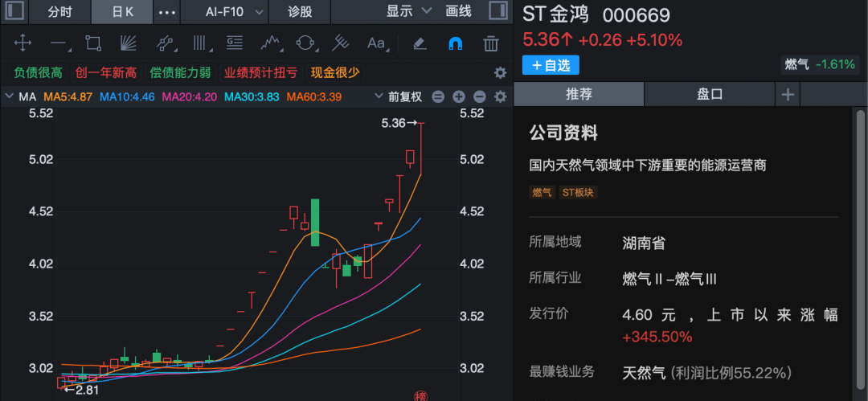Open MA indicator settings gear
This screenshot has height=401, width=868.
coord(501,97)
